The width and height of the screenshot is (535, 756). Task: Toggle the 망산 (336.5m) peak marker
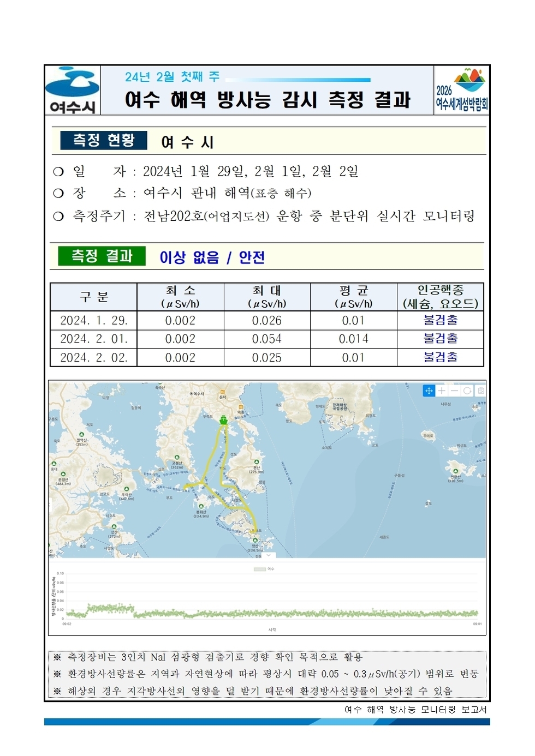[x=255, y=540]
